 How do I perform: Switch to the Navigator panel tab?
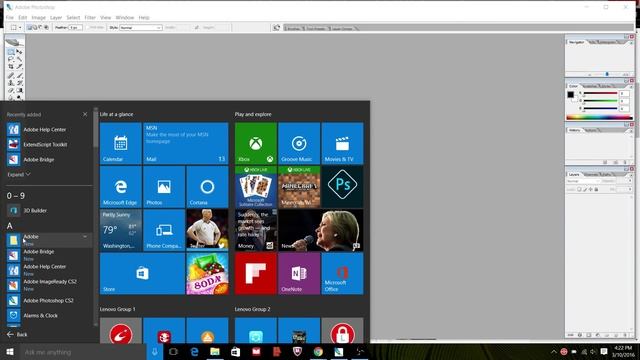coord(577,42)
